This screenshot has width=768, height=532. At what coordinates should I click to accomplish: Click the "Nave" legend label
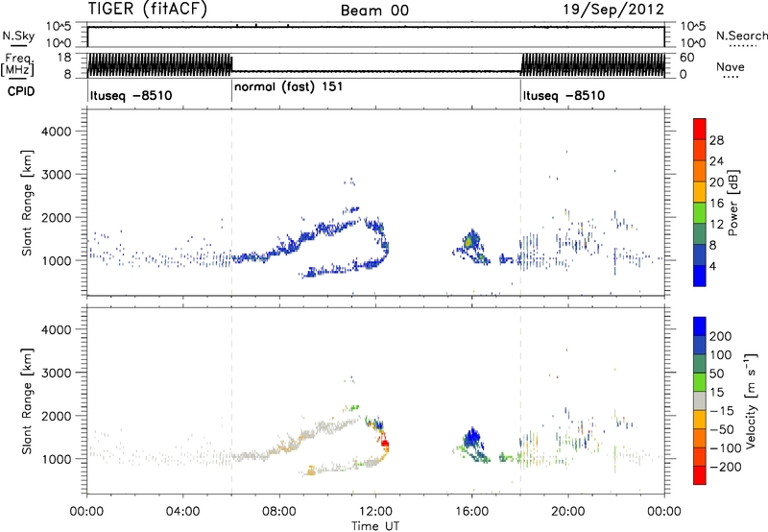click(731, 66)
